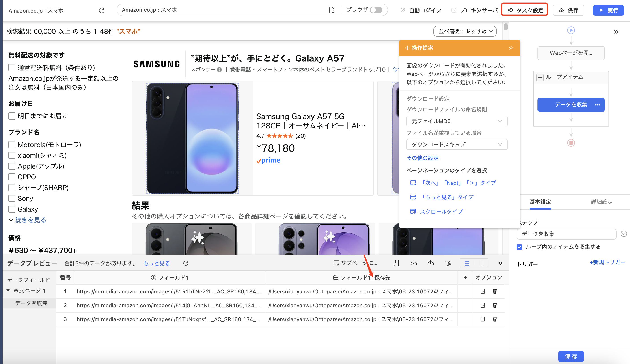Select スクロールタイプ pagination
Viewport: 630px width, 364px height.
(436, 212)
